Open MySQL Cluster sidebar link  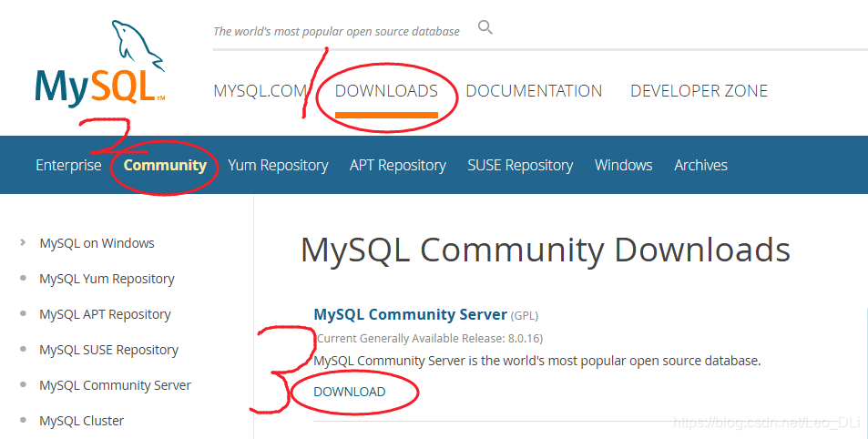(81, 421)
